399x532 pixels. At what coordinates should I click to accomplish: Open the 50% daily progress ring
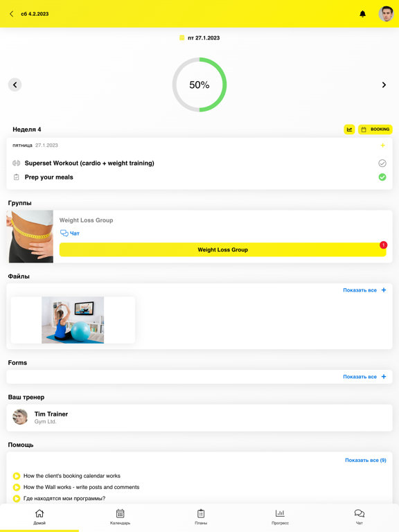point(199,85)
